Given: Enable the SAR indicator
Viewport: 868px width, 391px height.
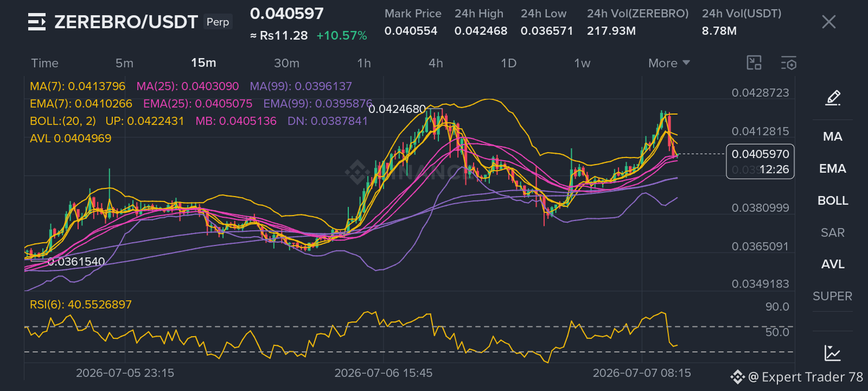Looking at the screenshot, I should [x=833, y=232].
